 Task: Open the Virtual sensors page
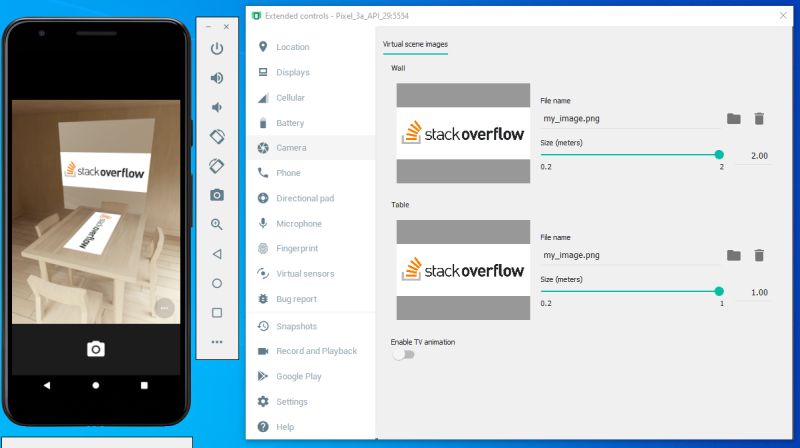[x=310, y=273]
